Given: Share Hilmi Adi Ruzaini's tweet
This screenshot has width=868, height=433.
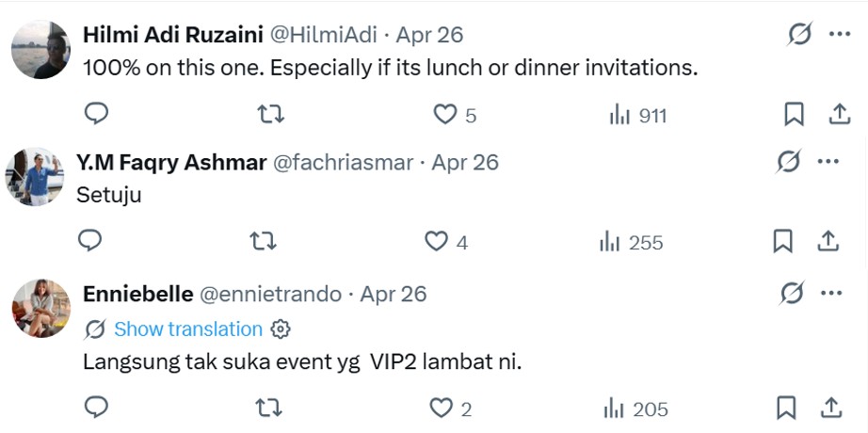Looking at the screenshot, I should pyautogui.click(x=839, y=115).
